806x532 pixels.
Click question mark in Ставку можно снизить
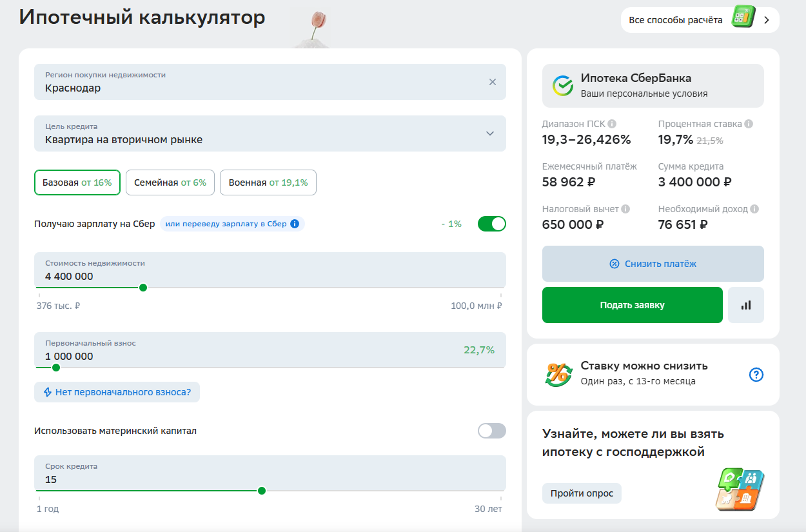pos(756,375)
